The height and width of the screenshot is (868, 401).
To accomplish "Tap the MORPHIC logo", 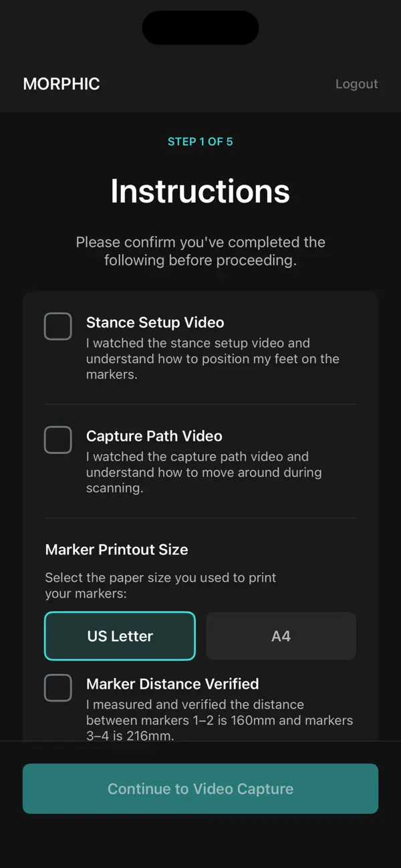I will coord(61,84).
